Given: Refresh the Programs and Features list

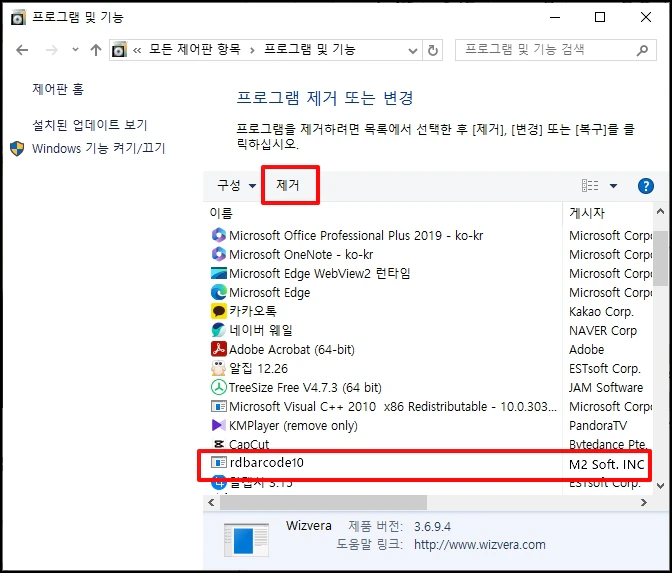Looking at the screenshot, I should coord(433,51).
